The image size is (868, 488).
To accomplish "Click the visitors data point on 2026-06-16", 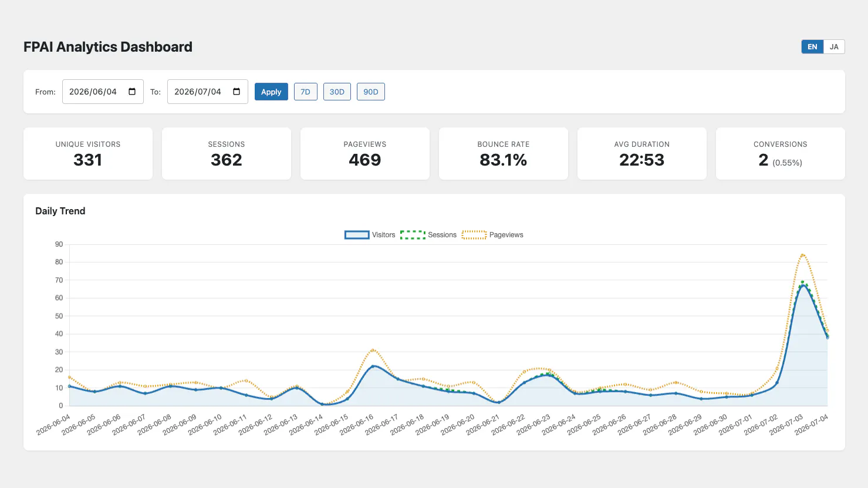I will (x=373, y=366).
